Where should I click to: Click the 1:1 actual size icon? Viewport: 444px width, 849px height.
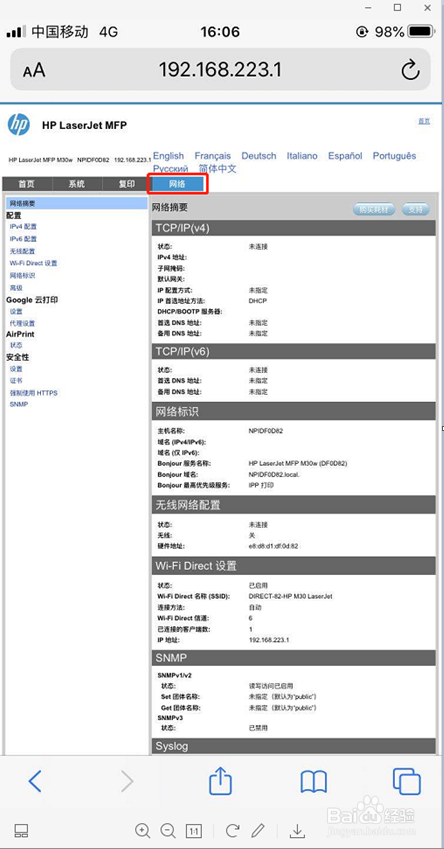193,831
